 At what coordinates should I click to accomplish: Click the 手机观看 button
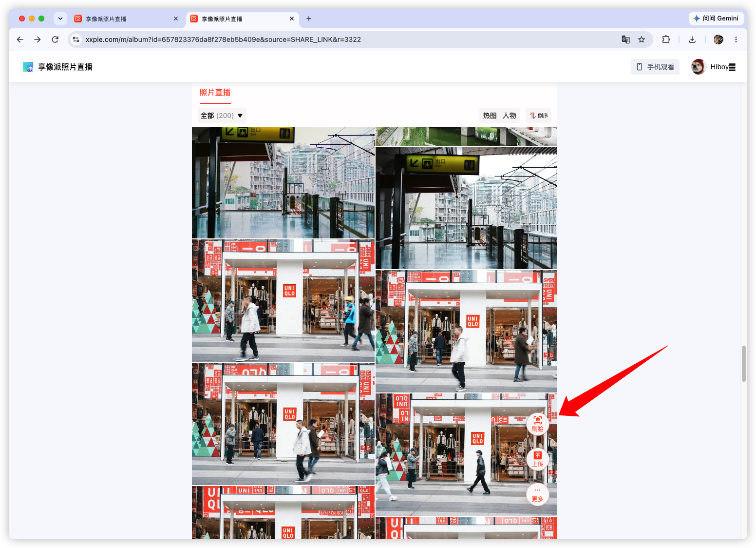click(x=655, y=67)
